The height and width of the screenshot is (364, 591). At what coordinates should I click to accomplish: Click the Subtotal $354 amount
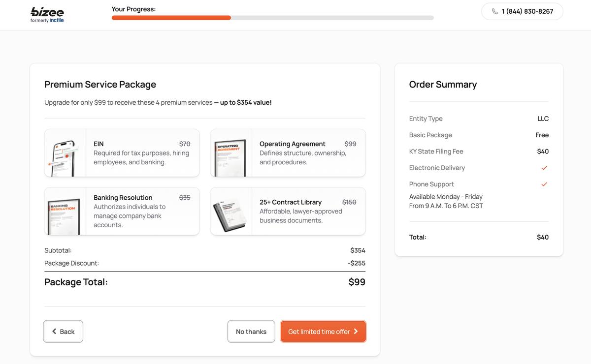pos(358,250)
